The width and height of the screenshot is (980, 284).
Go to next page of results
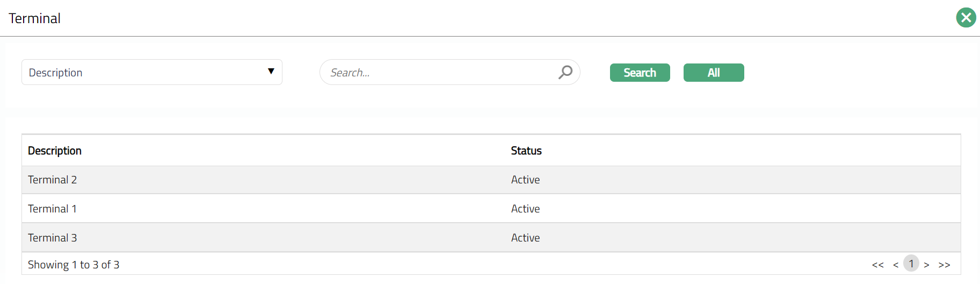coord(927,265)
